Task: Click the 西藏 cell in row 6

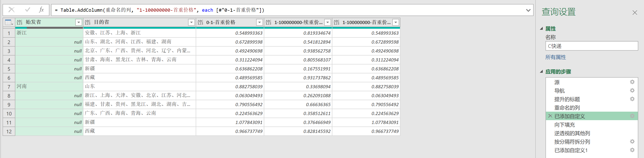Action: (x=140, y=78)
